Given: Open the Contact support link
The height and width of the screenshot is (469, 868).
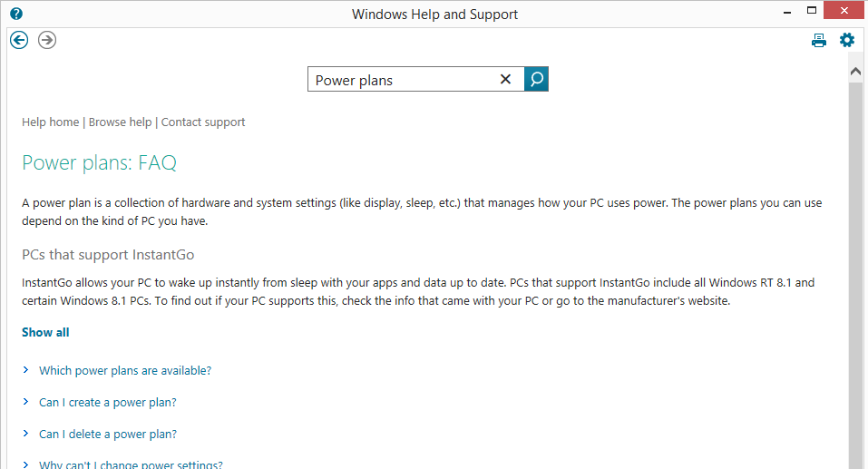Looking at the screenshot, I should pos(203,122).
